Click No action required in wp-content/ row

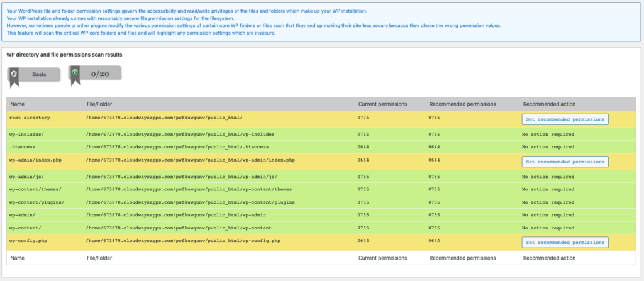(x=548, y=228)
